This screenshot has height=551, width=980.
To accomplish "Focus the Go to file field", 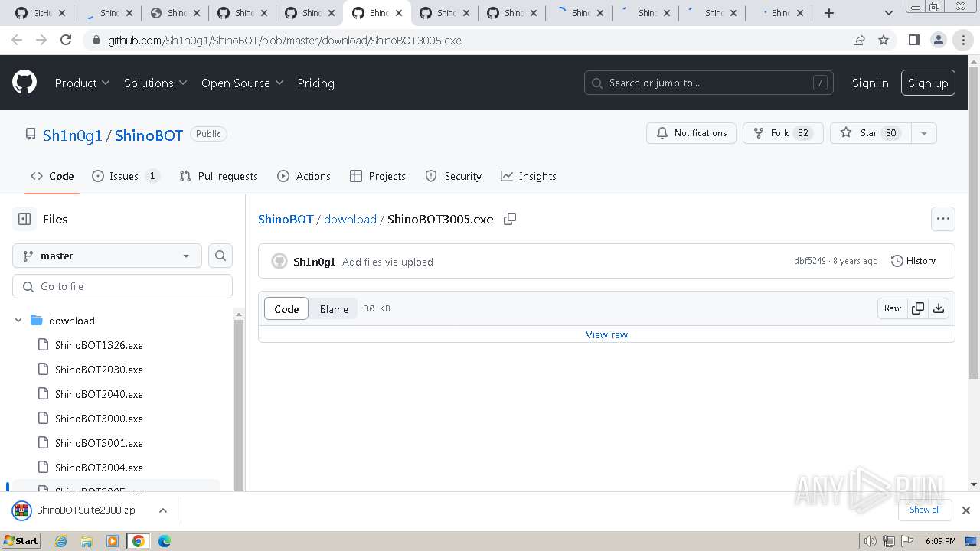I will coord(122,286).
